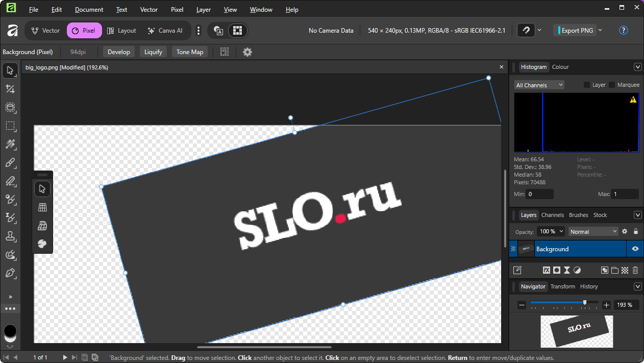The height and width of the screenshot is (363, 644).
Task: Hide the Background layer
Action: [635, 249]
